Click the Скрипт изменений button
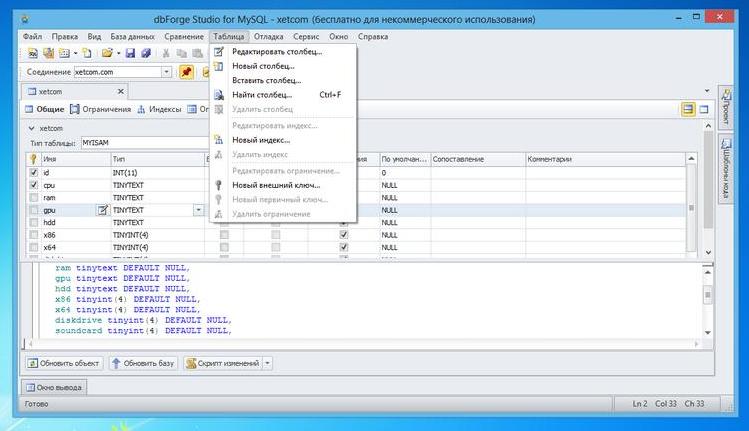The width and height of the screenshot is (749, 431). (x=223, y=363)
